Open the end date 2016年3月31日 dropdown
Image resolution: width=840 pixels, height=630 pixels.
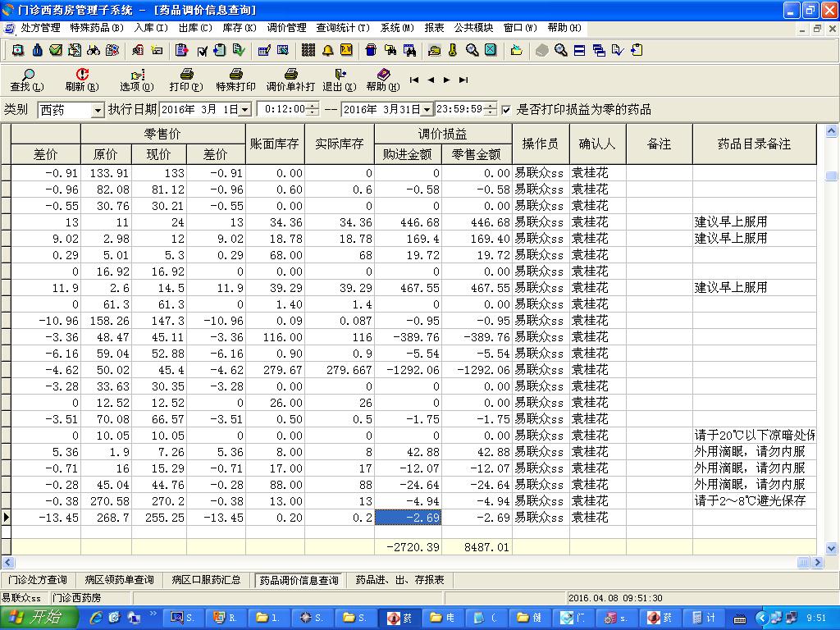pyautogui.click(x=427, y=110)
